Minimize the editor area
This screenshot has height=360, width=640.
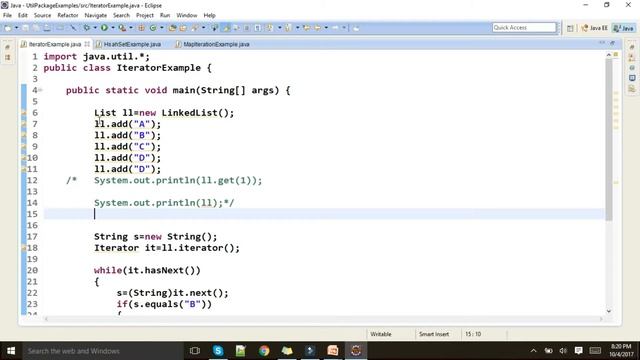pos(602,43)
